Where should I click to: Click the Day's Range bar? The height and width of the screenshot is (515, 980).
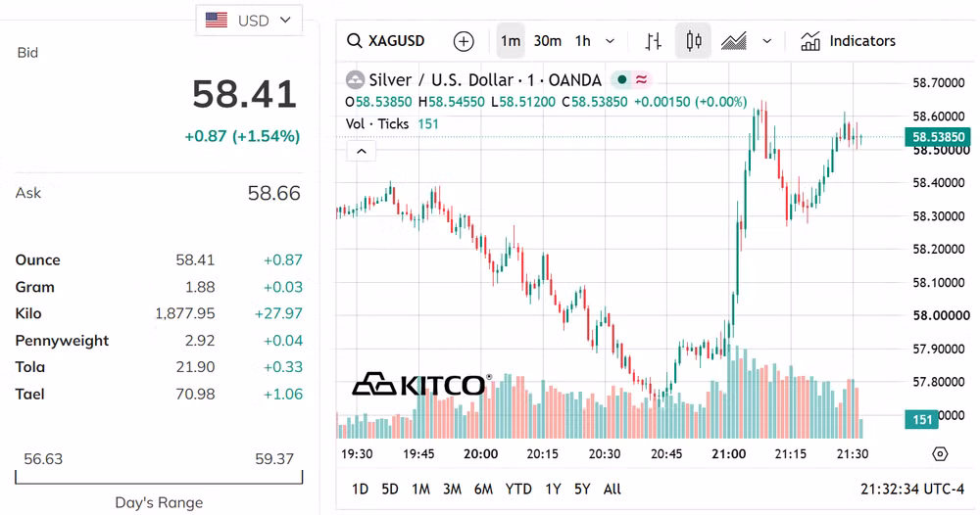tap(159, 478)
